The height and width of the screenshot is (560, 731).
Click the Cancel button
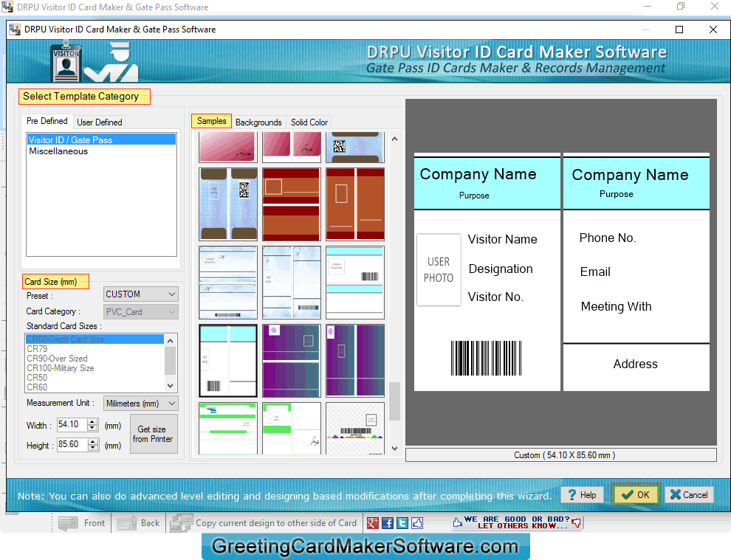[689, 495]
